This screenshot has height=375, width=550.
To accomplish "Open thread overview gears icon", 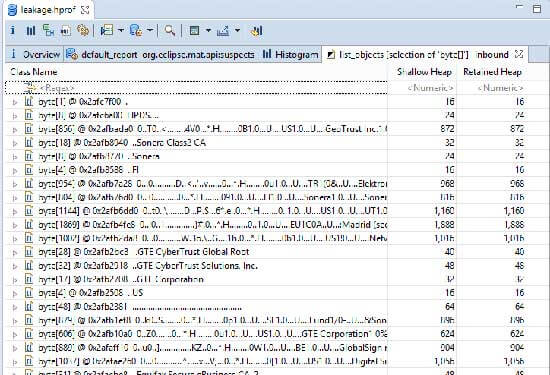I will 83,31.
